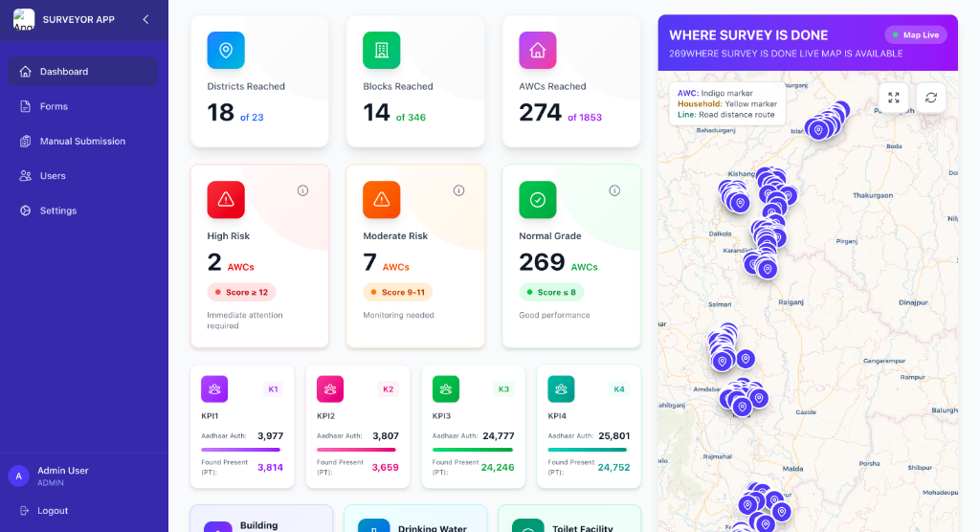The height and width of the screenshot is (532, 980).
Task: Click the Map Live status badge
Action: [916, 35]
